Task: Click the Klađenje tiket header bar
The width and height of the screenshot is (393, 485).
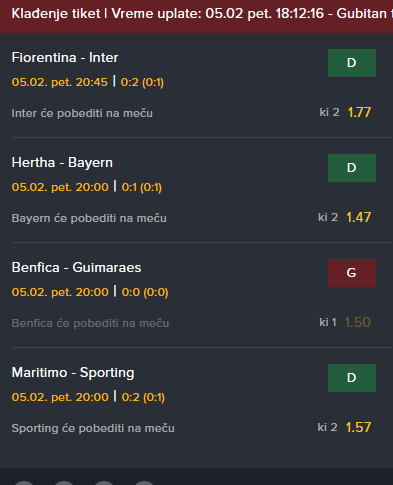Action: tap(196, 16)
